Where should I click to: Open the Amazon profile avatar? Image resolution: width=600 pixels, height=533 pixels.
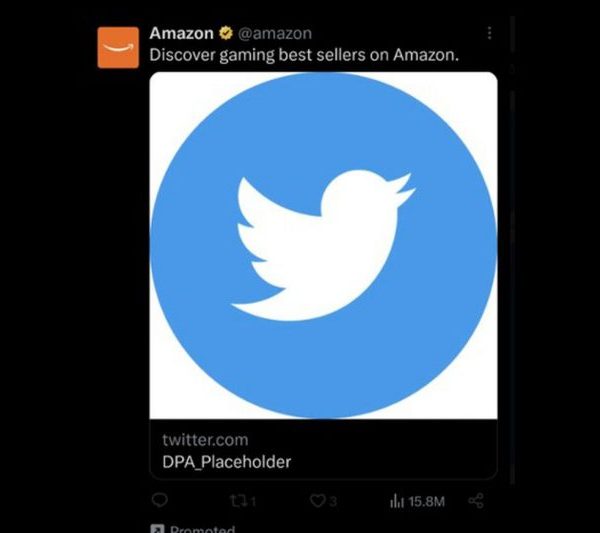118,47
